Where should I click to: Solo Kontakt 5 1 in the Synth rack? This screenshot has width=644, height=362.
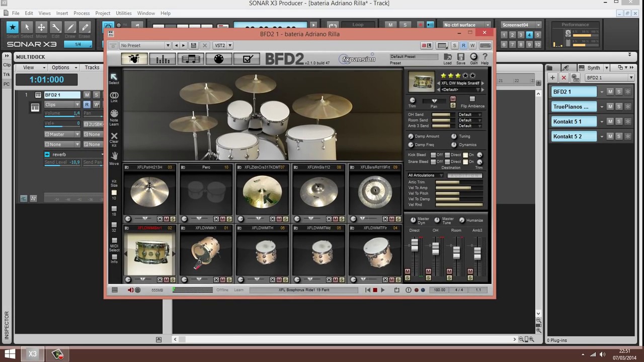point(619,122)
